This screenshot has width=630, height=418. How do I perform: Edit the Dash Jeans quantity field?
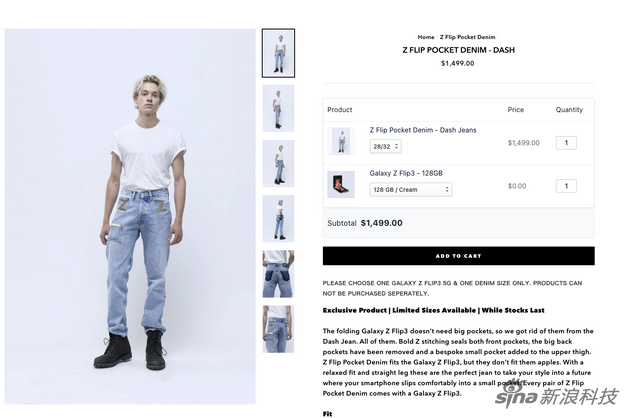pos(566,143)
